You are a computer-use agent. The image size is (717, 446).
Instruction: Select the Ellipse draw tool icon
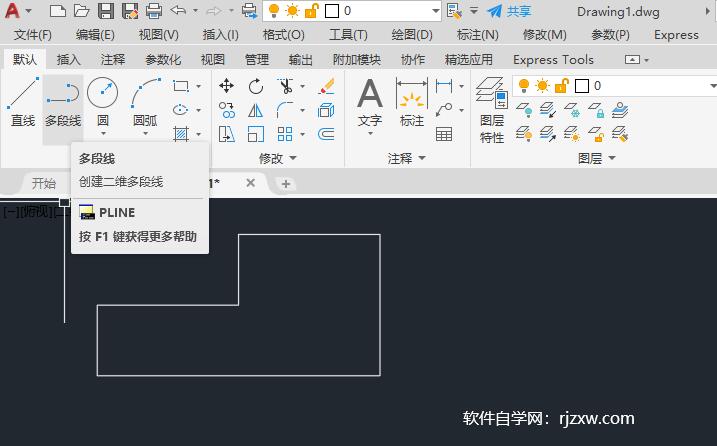tap(181, 110)
